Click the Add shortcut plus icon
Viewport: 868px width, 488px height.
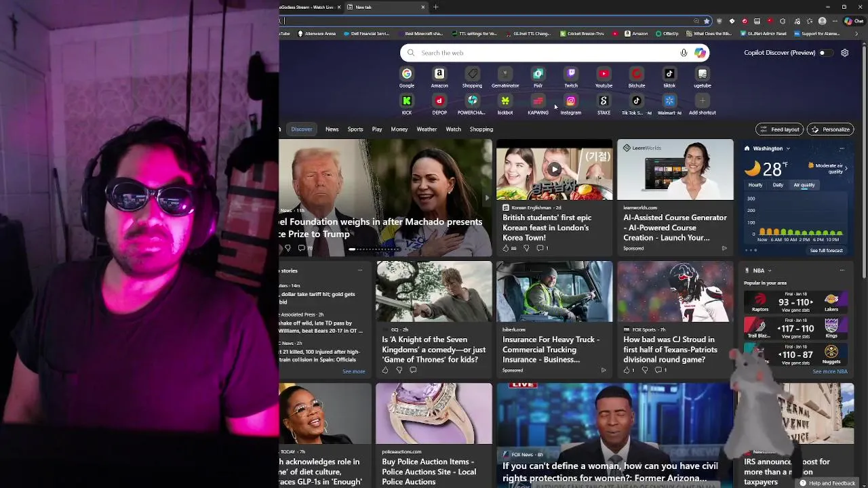click(703, 100)
